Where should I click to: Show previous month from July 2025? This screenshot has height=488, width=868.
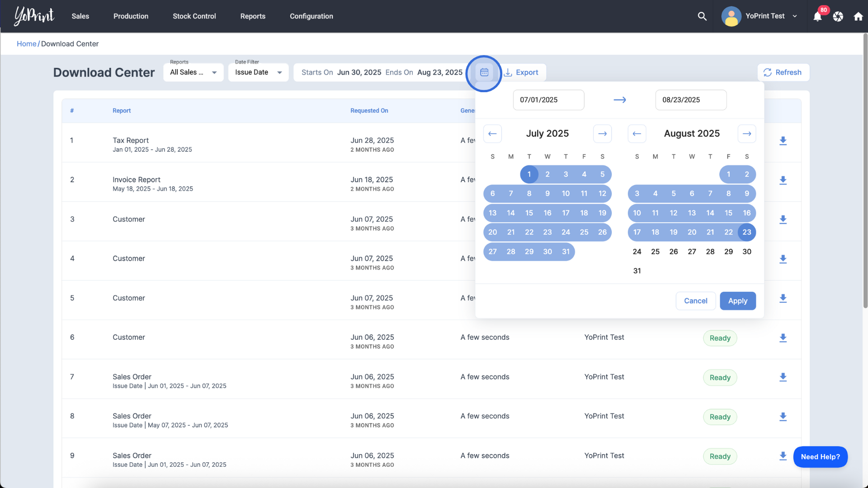(x=492, y=134)
